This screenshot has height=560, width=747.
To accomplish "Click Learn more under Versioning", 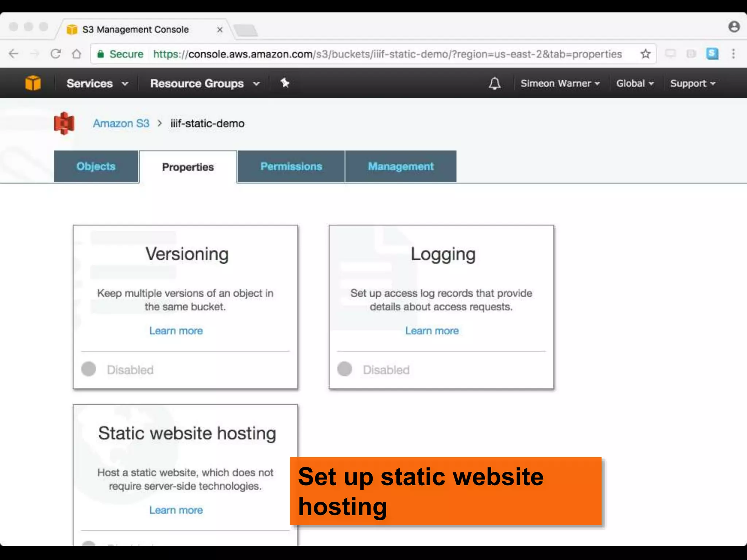I will [x=176, y=331].
